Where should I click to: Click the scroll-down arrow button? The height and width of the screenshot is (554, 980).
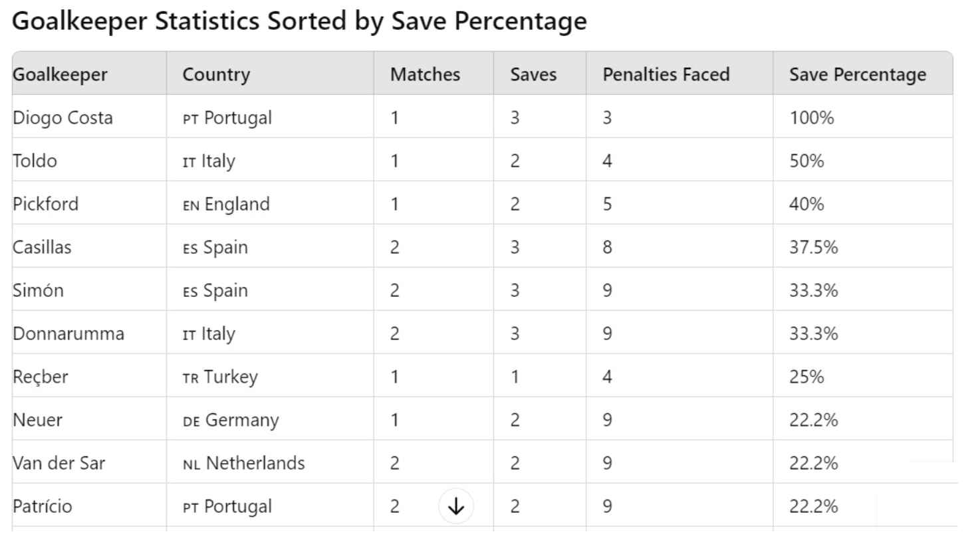[x=455, y=506]
